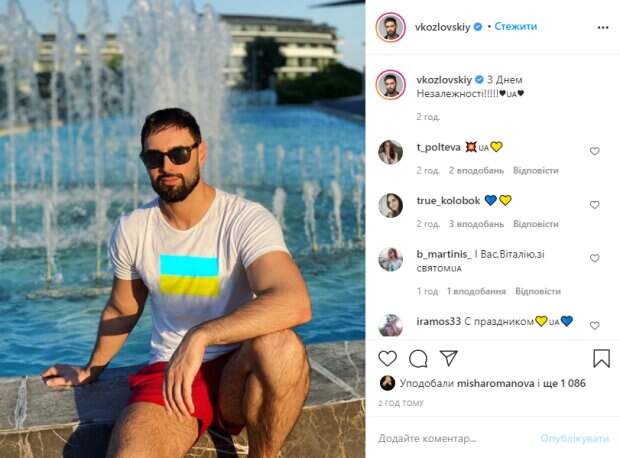620x458 pixels.
Task: Reply to the b_martinis_ comment via Відповісти
Action: coord(538,291)
